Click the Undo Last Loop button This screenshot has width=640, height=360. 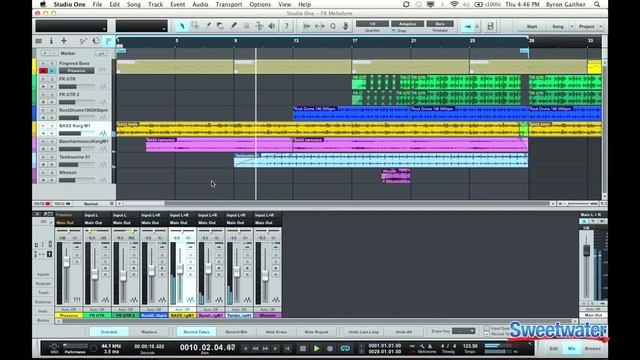click(x=363, y=332)
